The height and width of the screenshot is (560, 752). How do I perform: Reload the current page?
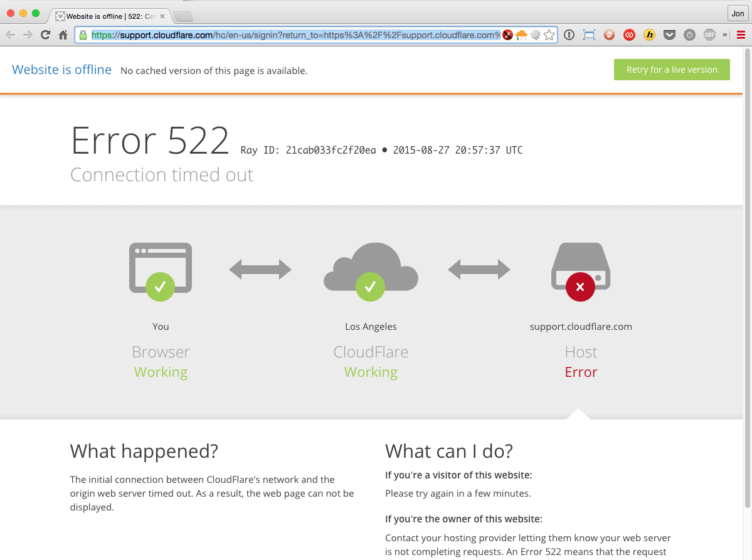pos(46,35)
